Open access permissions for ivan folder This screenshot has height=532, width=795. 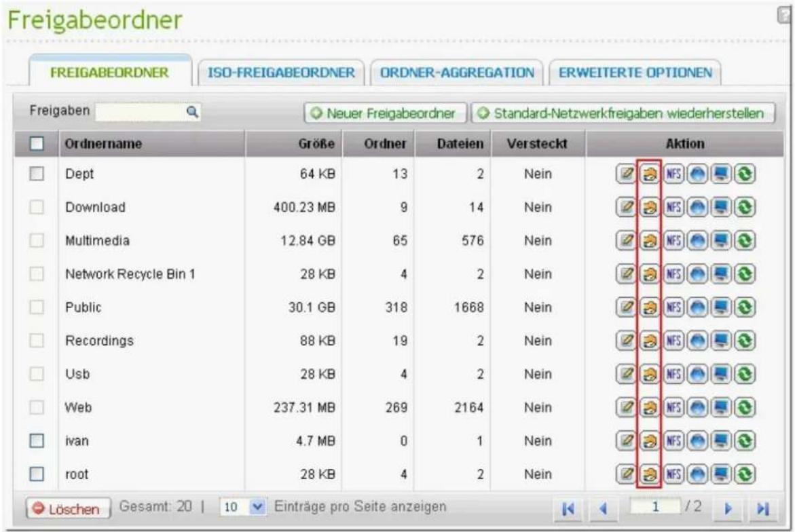[650, 441]
